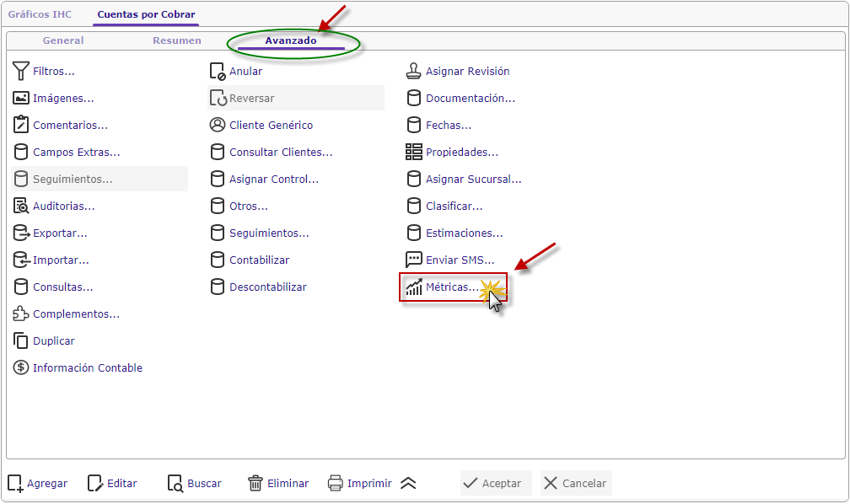Click the Cancelar button
Viewport: 850px width, 504px height.
click(x=576, y=484)
